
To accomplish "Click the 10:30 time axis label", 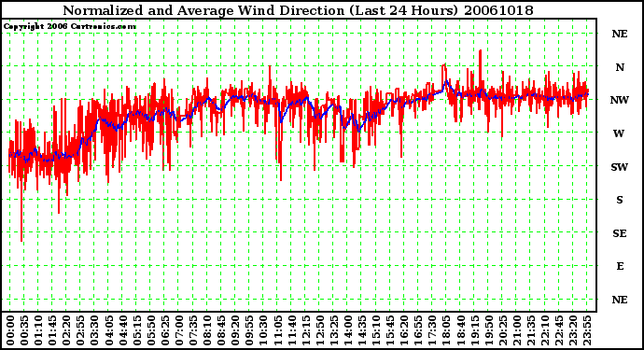I will 263,330.
